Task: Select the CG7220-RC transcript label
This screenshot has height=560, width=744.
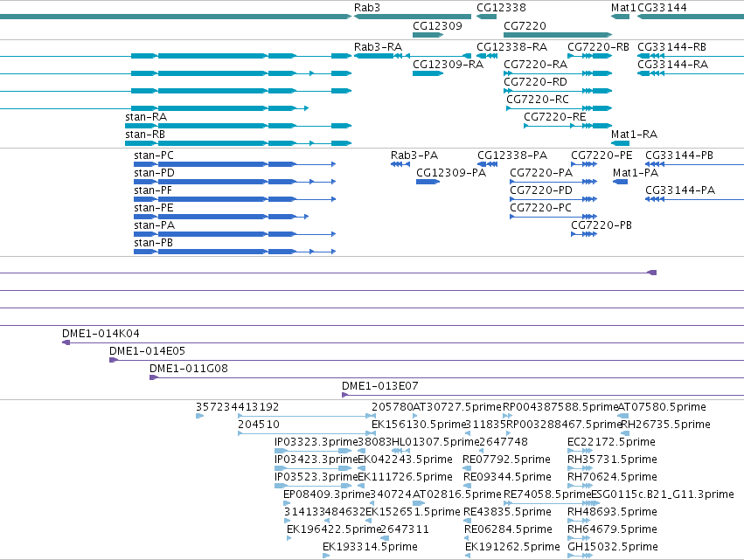Action: click(x=538, y=100)
